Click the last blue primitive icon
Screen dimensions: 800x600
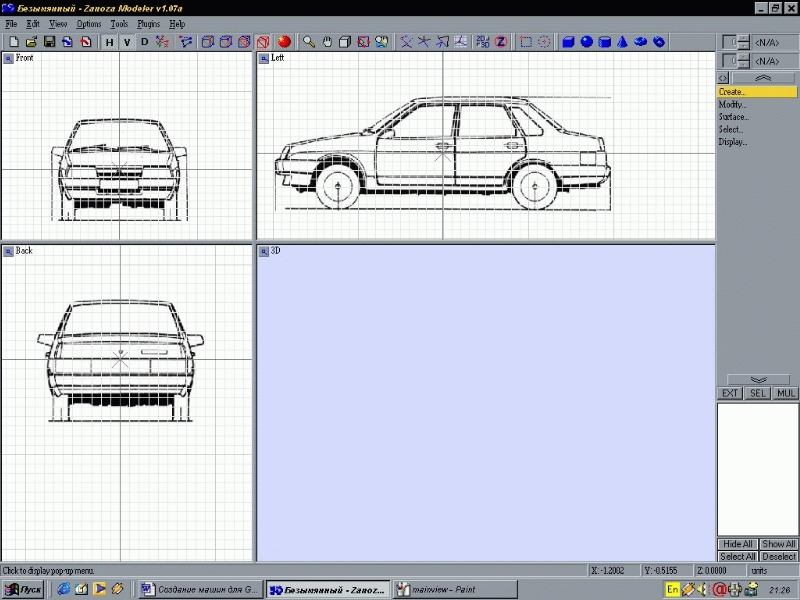point(659,42)
